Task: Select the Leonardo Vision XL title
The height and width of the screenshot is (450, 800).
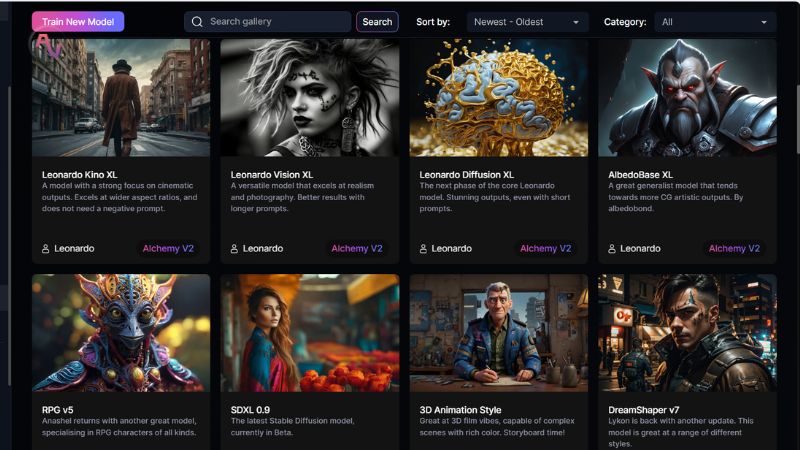Action: (272, 174)
